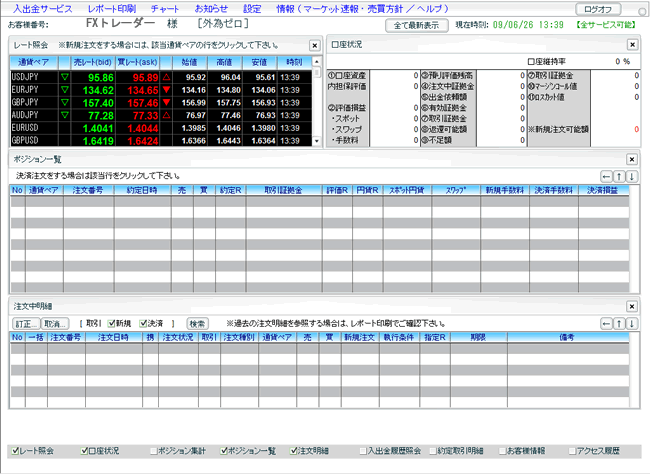The height and width of the screenshot is (474, 650).
Task: Click the 買レート(ask) column header
Action: 137,62
